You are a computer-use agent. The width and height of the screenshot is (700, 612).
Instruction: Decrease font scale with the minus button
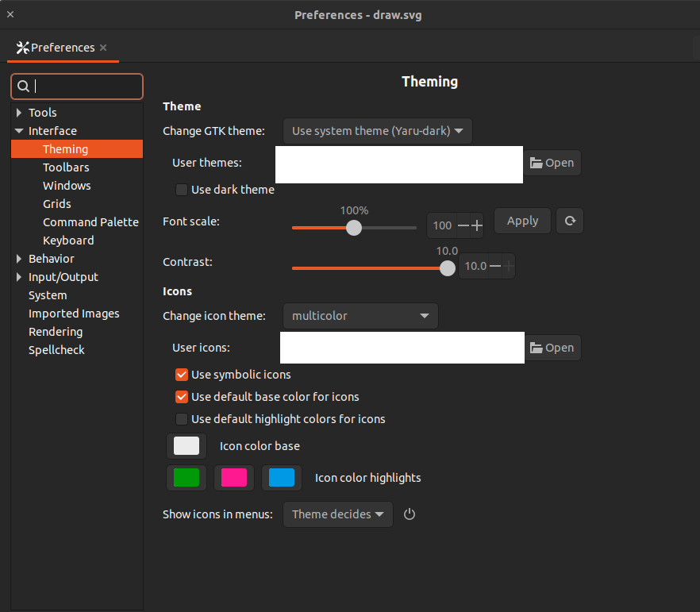pyautogui.click(x=463, y=225)
